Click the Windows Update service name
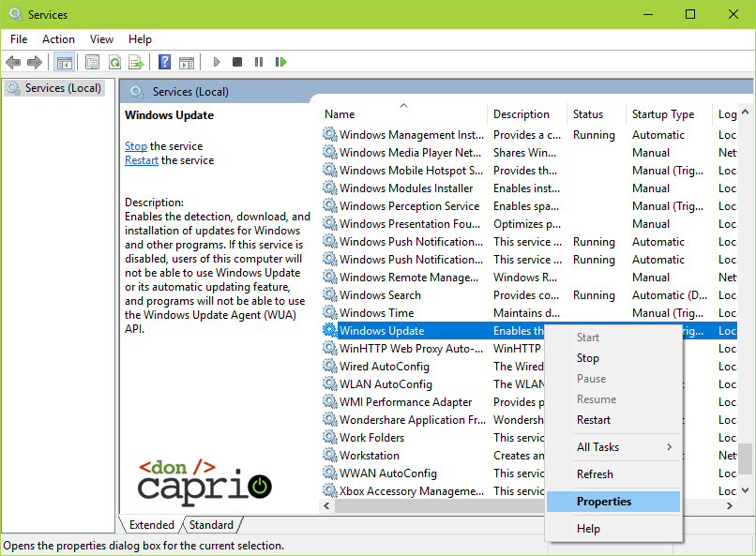 tap(382, 331)
